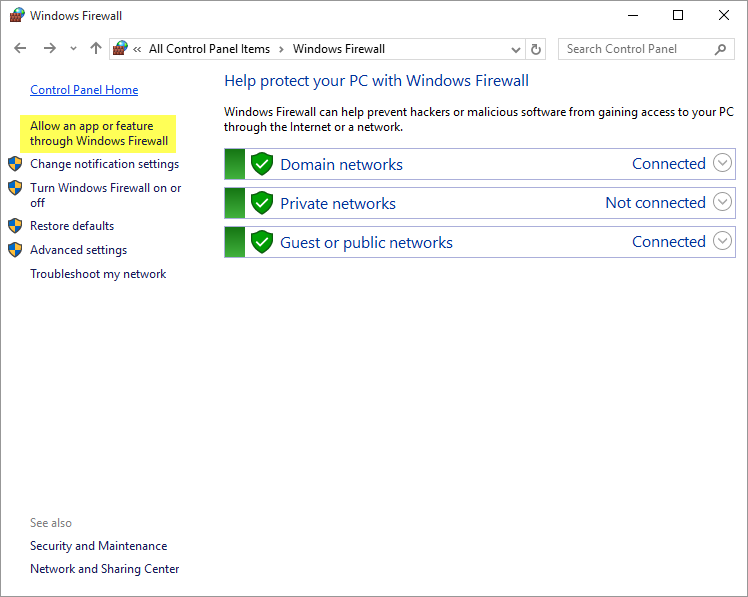Click the Back navigation arrow
Image resolution: width=748 pixels, height=597 pixels.
pos(20,49)
